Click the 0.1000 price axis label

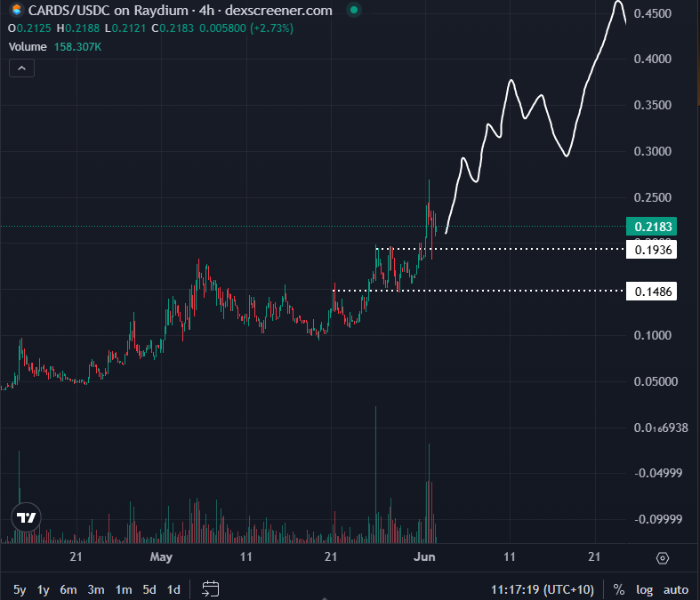[652, 335]
